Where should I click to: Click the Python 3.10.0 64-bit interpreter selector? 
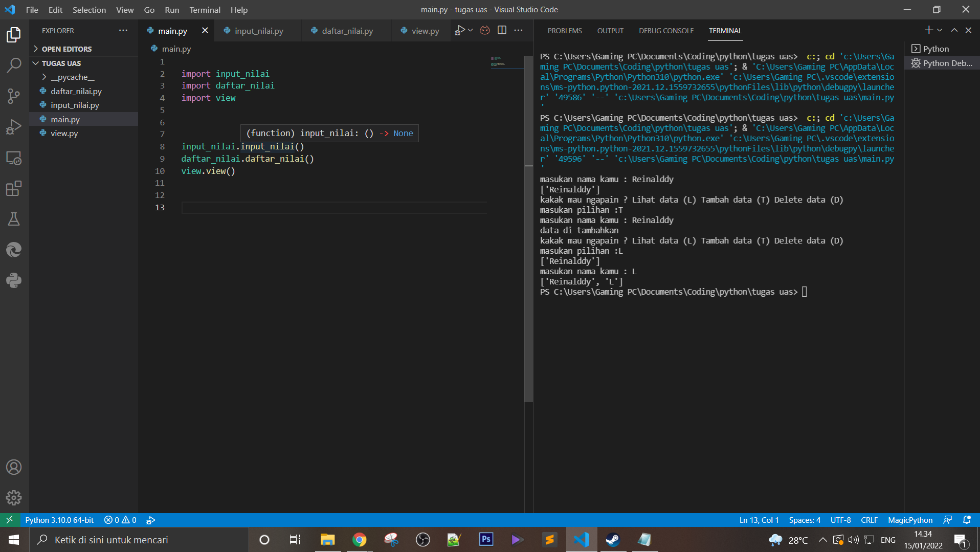tap(59, 520)
